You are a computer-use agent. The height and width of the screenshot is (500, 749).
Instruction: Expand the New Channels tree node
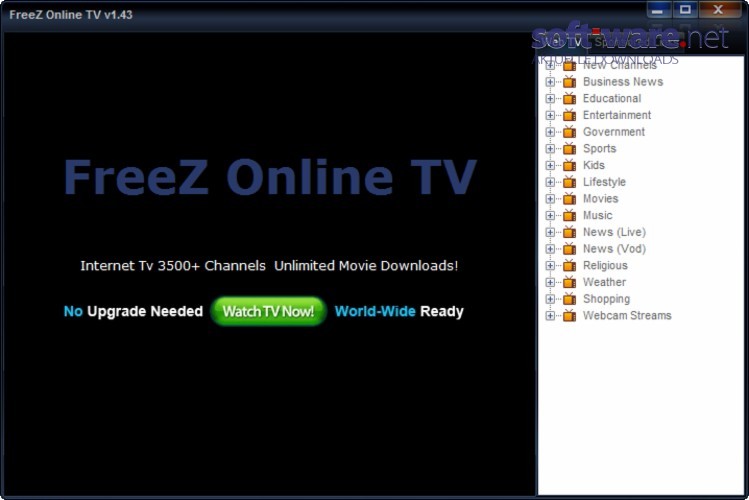tap(550, 66)
